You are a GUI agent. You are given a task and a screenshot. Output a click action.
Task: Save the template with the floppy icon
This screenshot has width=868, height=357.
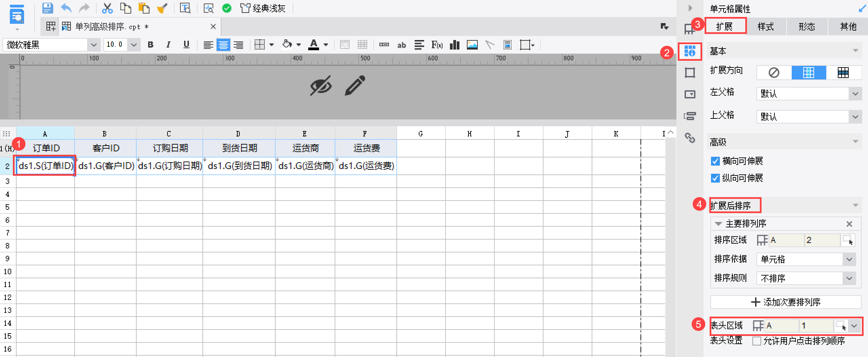pyautogui.click(x=47, y=8)
